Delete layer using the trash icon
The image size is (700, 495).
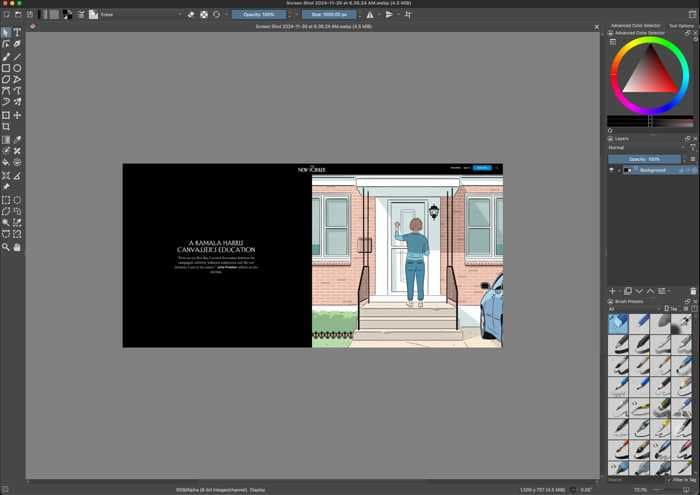tap(693, 291)
